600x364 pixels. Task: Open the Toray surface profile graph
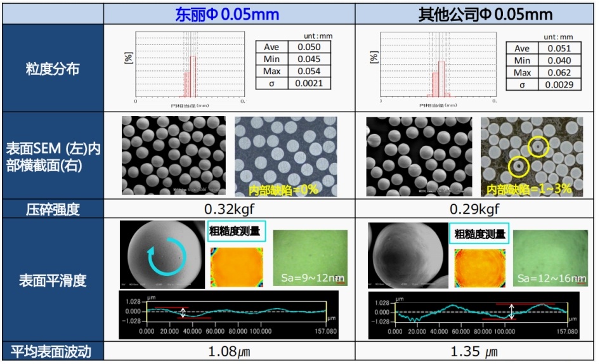[229, 315]
